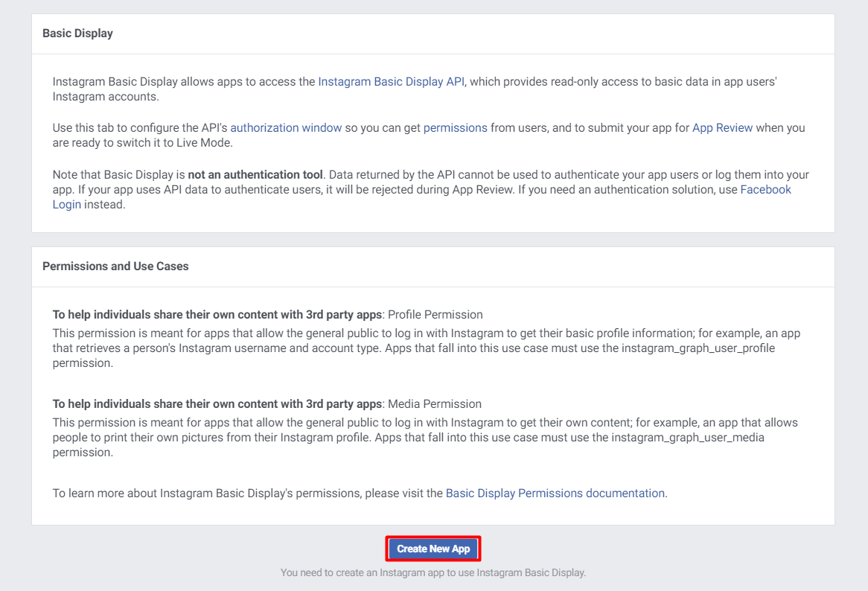The width and height of the screenshot is (868, 591).
Task: Click the bold heading ending in Profile Permission
Action: coord(217,314)
